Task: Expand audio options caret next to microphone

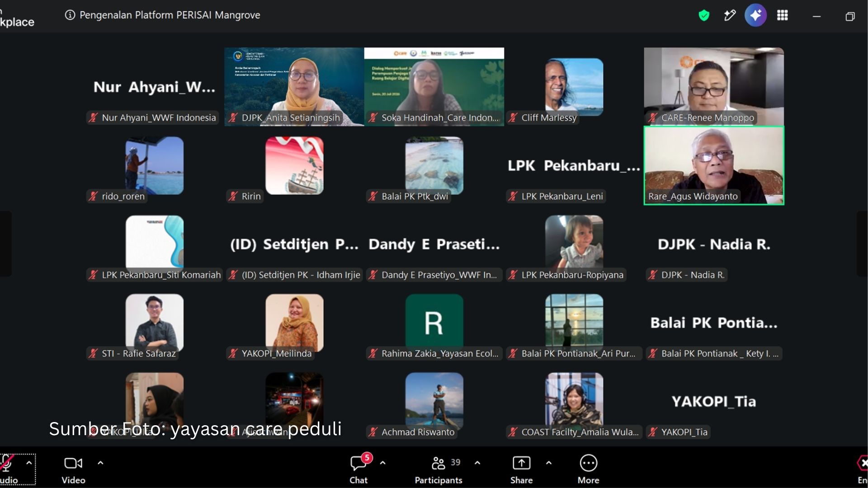Action: coord(29,463)
